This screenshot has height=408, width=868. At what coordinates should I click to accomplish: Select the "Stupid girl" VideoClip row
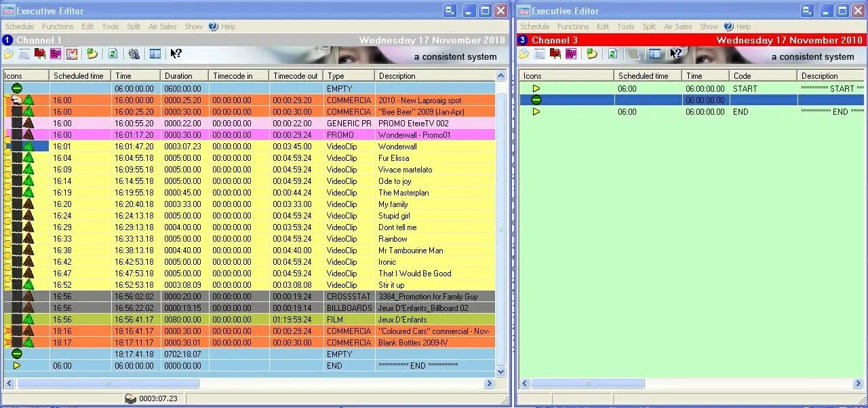pyautogui.click(x=271, y=216)
